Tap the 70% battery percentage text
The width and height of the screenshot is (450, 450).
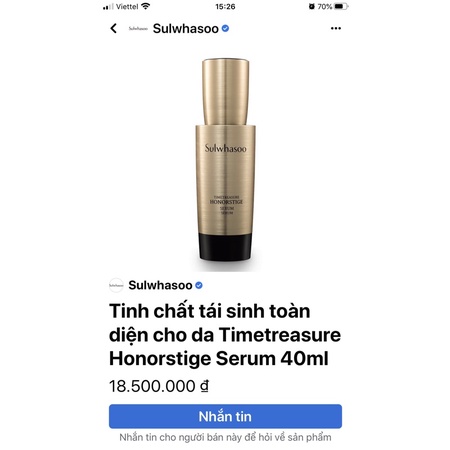(x=325, y=6)
